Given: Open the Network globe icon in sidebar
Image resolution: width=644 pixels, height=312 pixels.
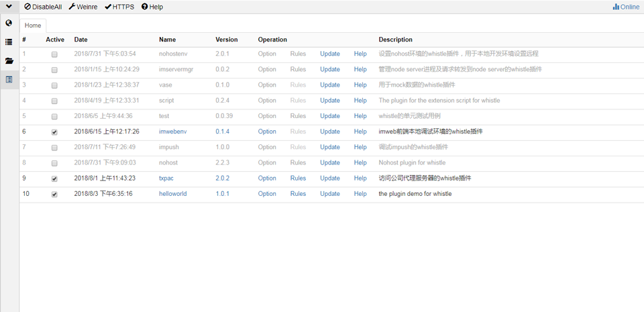Looking at the screenshot, I should 9,23.
